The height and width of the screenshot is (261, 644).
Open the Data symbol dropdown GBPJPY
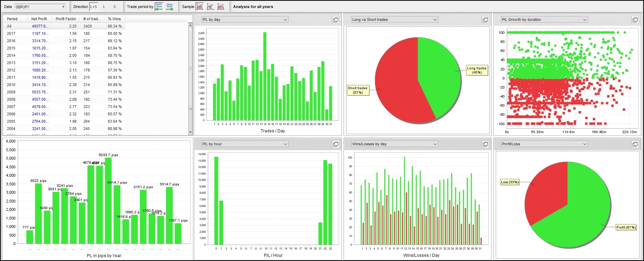(x=40, y=7)
